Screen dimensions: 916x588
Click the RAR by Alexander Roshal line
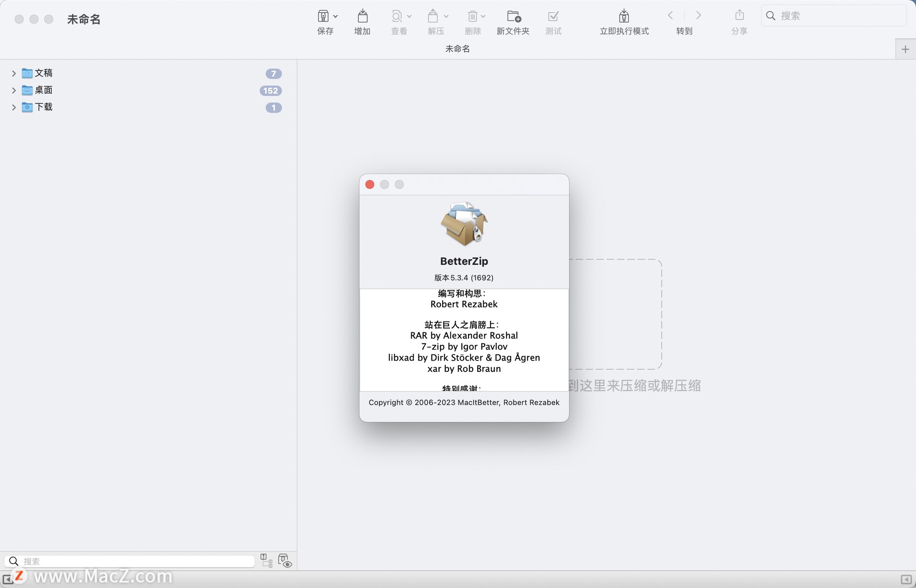(464, 336)
